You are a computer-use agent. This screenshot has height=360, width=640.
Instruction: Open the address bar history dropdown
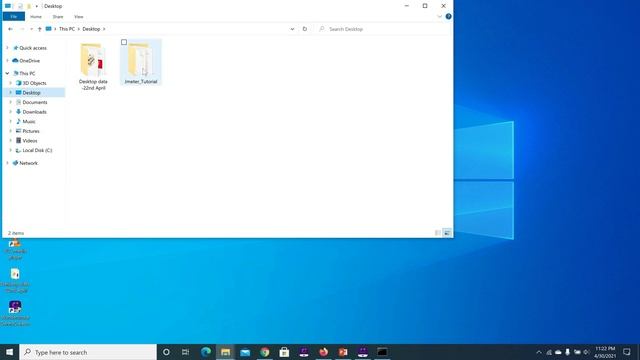pos(292,29)
